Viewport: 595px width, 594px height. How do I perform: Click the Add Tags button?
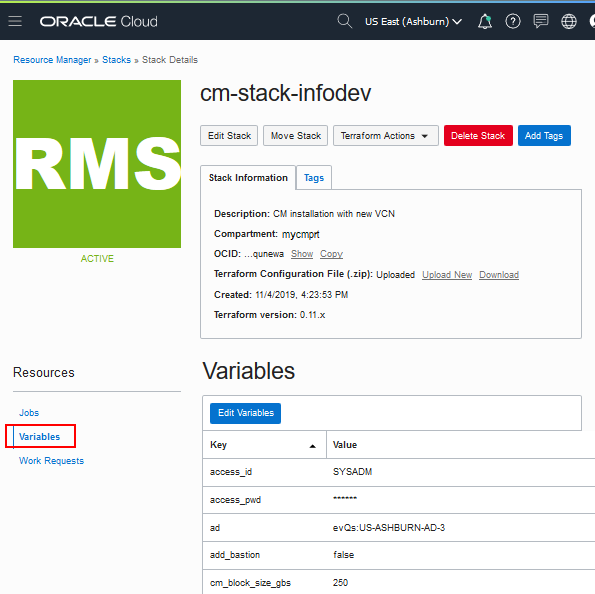(544, 136)
